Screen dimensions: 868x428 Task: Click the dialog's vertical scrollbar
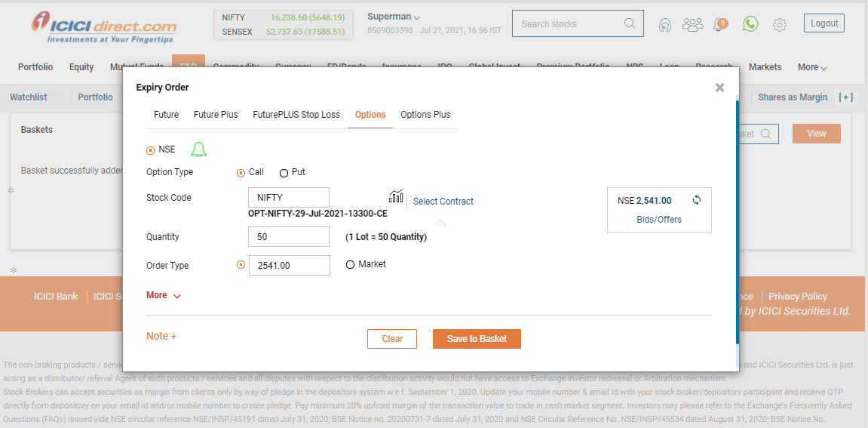(737, 226)
